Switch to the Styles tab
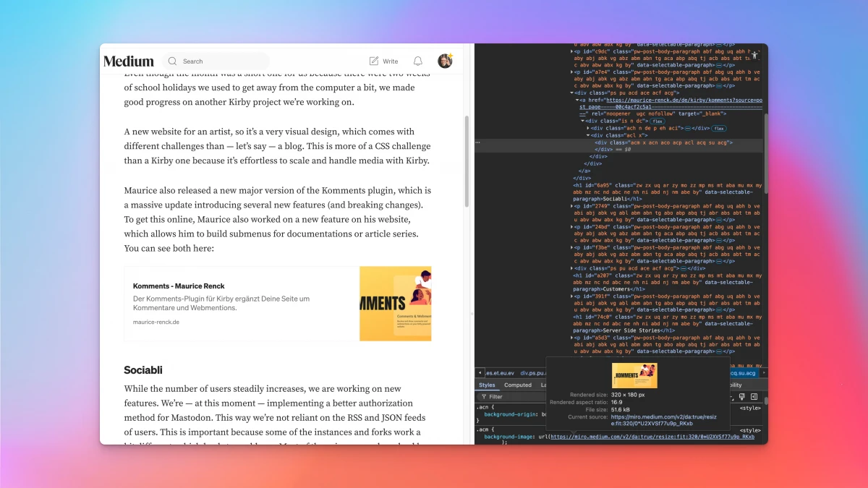Viewport: 868px width, 488px height. point(487,385)
